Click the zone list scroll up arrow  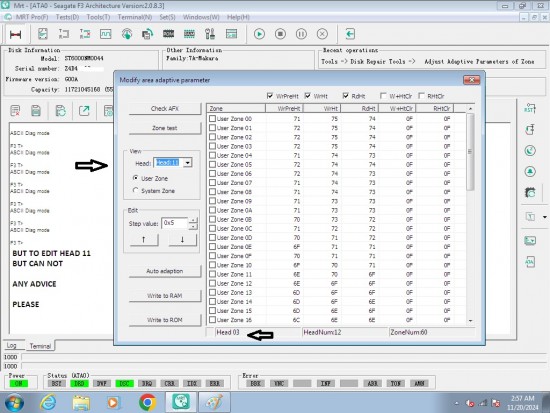coord(470,109)
